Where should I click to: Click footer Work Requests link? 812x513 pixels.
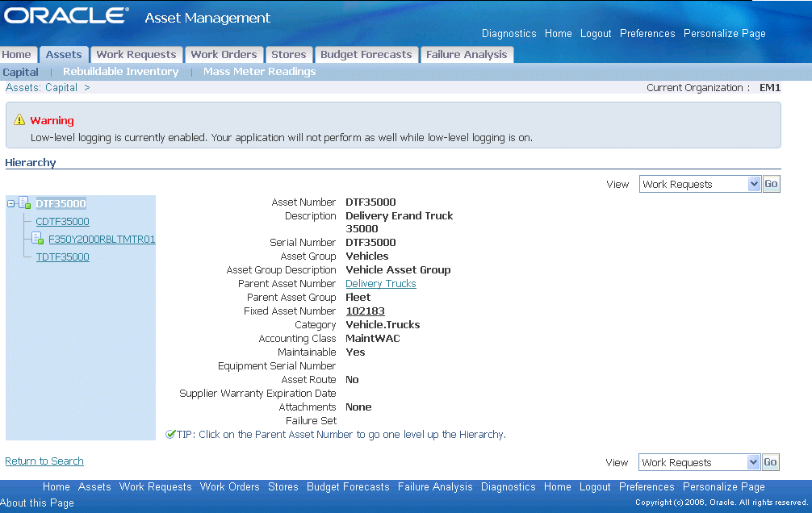(155, 486)
